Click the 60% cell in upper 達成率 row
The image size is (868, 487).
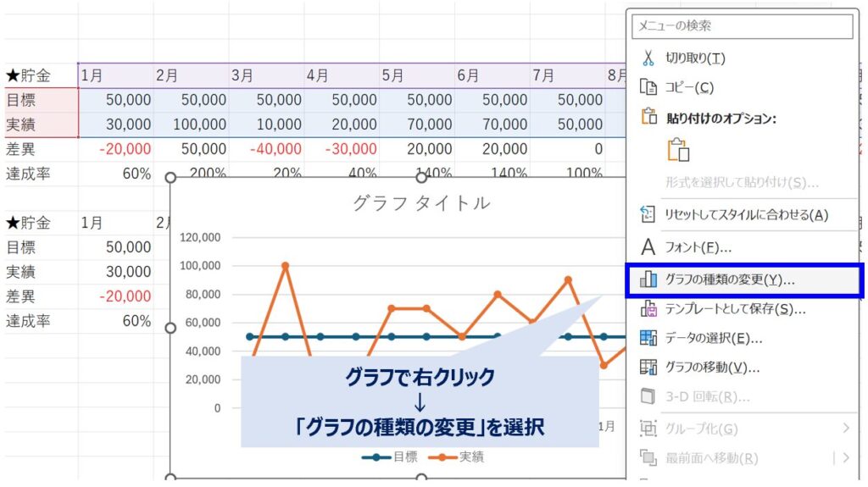click(115, 174)
